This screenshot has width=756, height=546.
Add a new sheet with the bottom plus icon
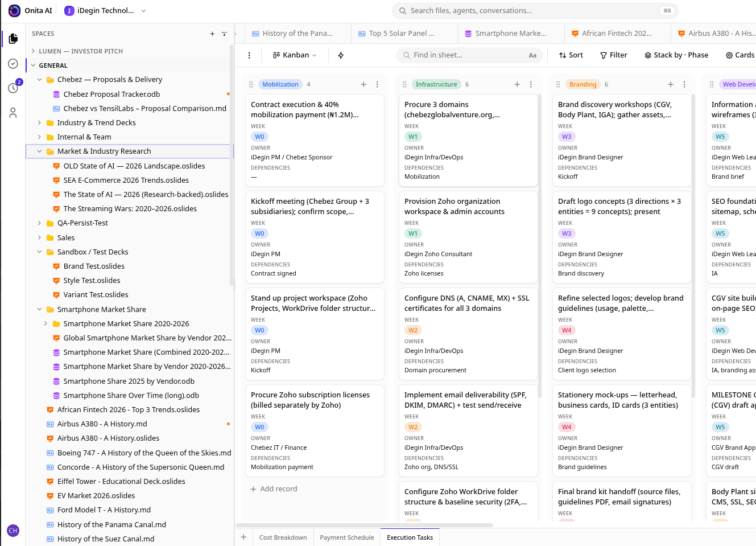(x=243, y=537)
